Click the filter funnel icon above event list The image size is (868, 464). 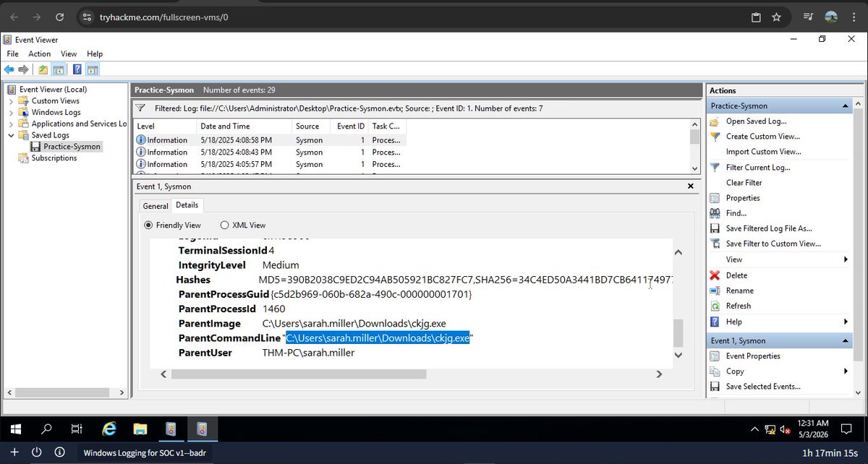click(x=141, y=108)
